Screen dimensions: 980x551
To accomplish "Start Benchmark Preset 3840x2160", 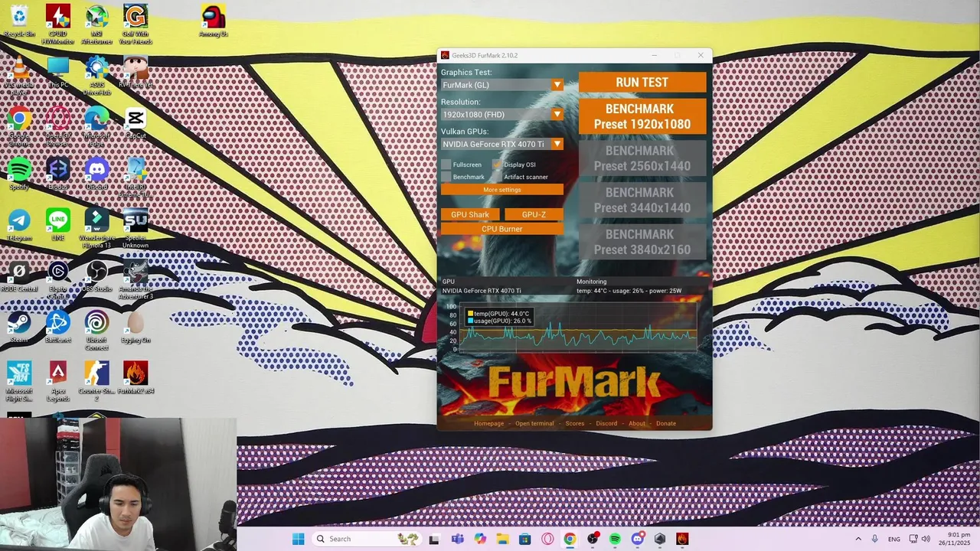I will pyautogui.click(x=642, y=242).
